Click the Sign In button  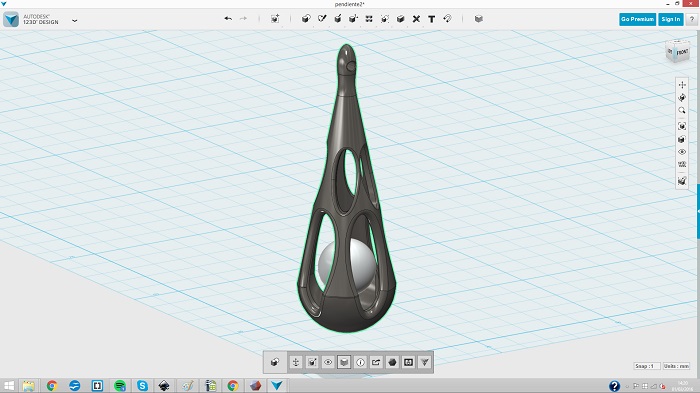pyautogui.click(x=671, y=19)
